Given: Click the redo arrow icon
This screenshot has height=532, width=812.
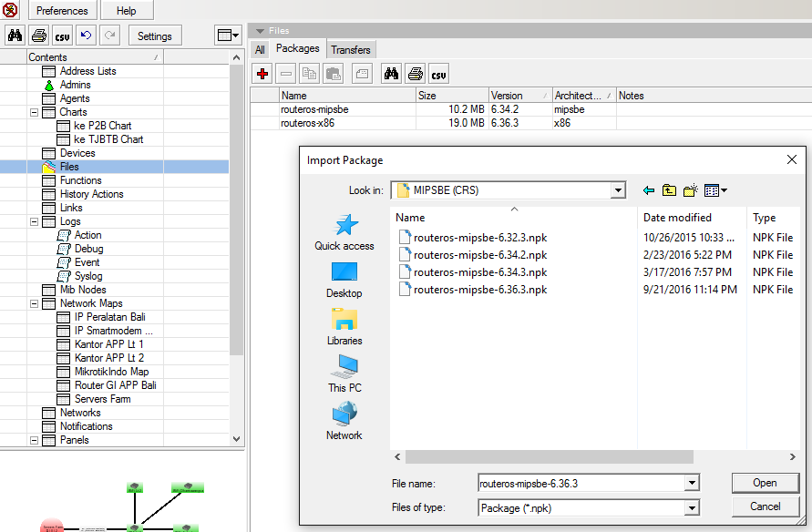Looking at the screenshot, I should [109, 36].
